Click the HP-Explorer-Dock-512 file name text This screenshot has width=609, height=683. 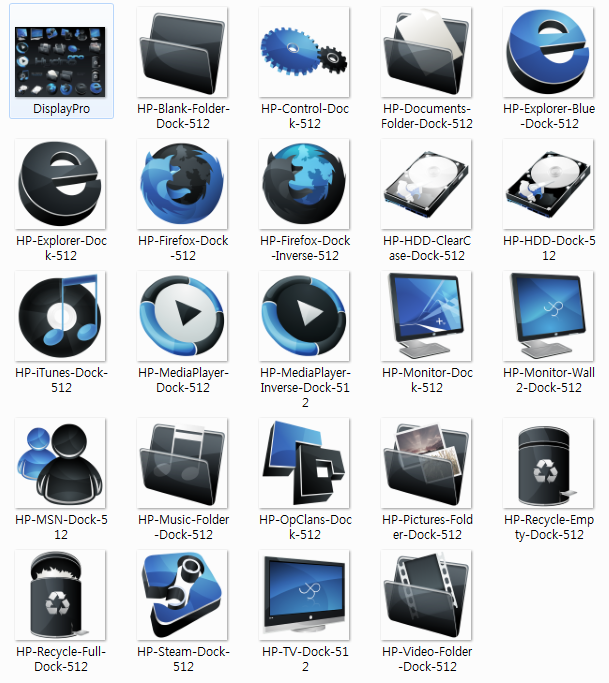[x=61, y=248]
